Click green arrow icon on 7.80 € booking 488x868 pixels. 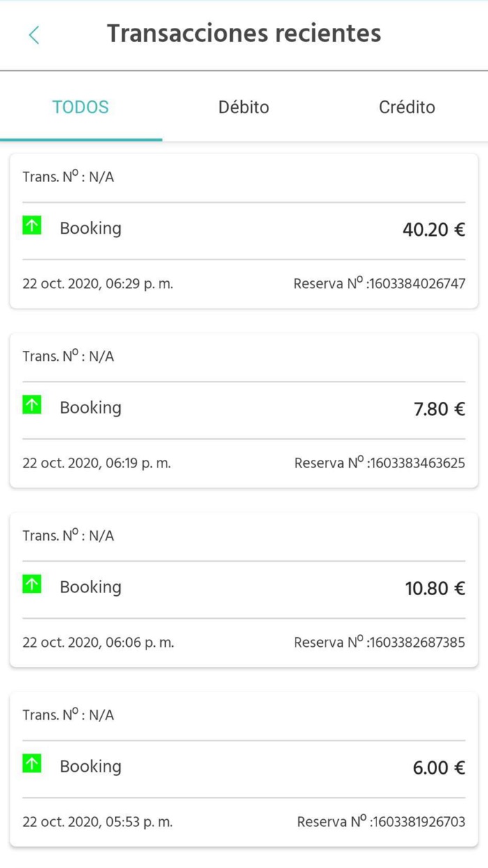(32, 405)
